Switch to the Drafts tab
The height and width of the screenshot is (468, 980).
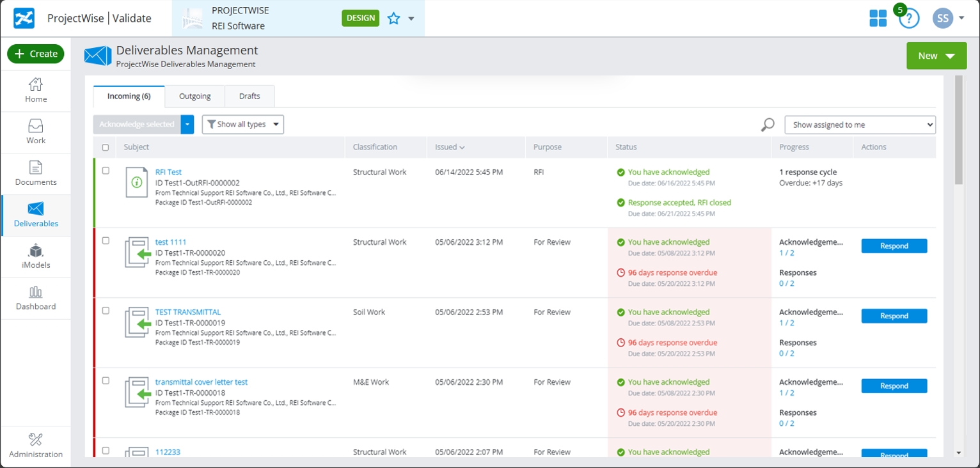(249, 97)
